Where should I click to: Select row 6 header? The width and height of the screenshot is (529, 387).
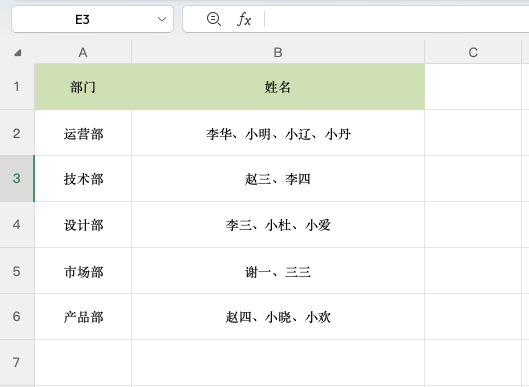(x=17, y=316)
